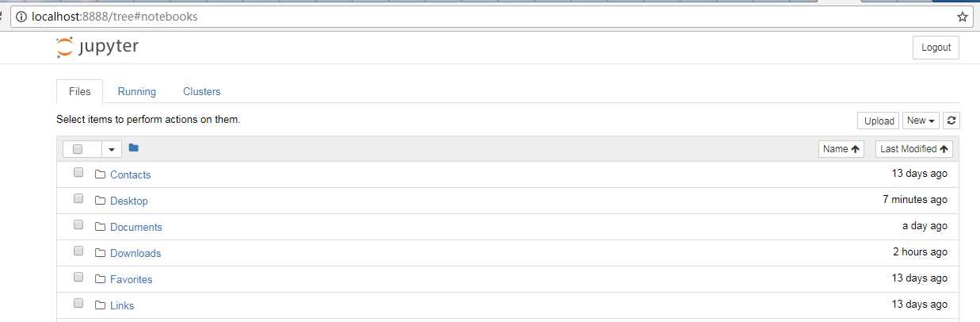Refresh the notebook list
The image size is (980, 322).
coord(951,121)
